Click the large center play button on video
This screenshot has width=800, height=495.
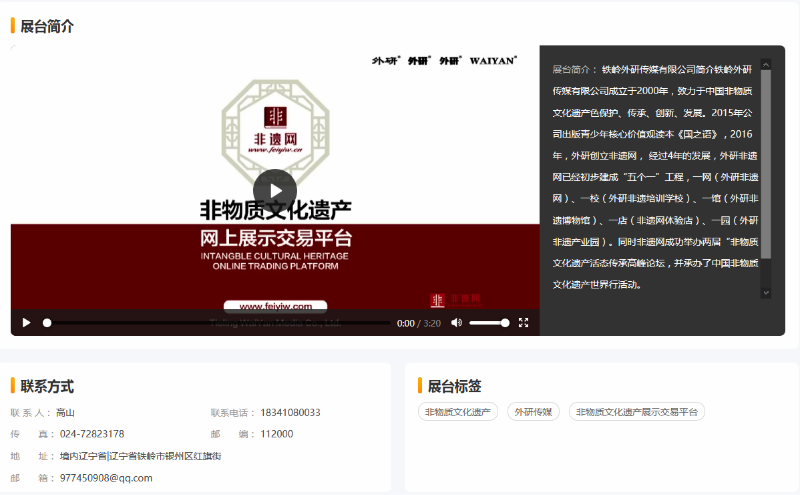coord(275,191)
